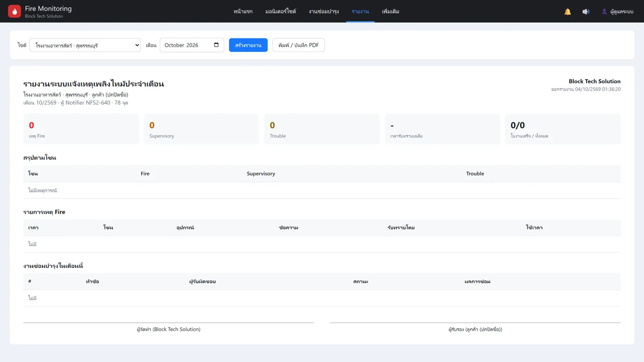Open the เพิ่มเติม menu
Image resolution: width=644 pixels, height=362 pixels.
click(x=390, y=11)
